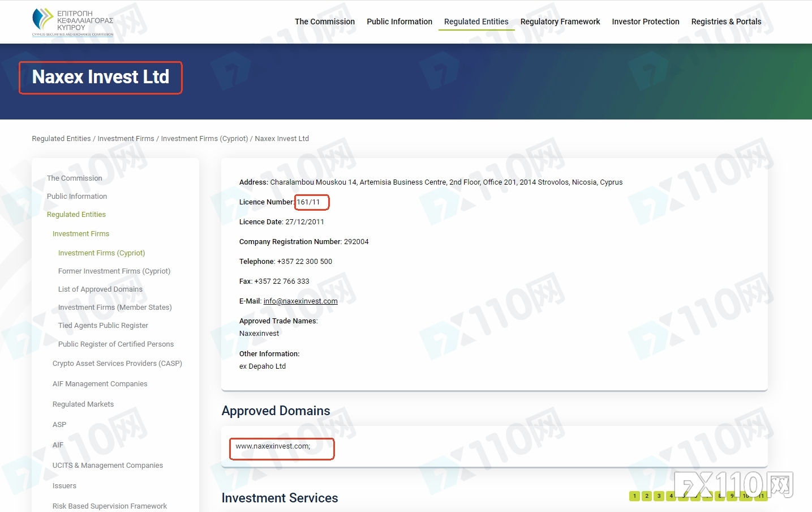Open Former Investment Firms (Cypriot) sidebar link
Image resolution: width=812 pixels, height=512 pixels.
(114, 271)
